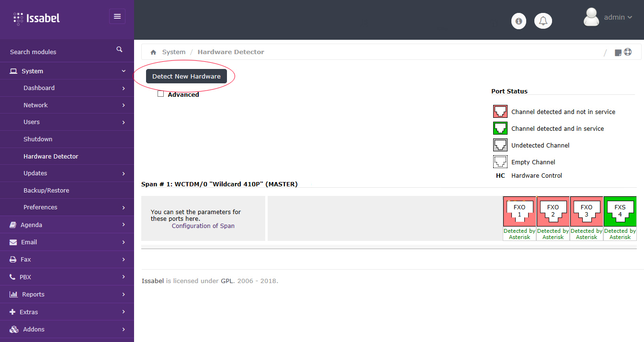Click 'Detected by Asterisk' under FXS 4
The image size is (644, 342).
[x=620, y=234]
